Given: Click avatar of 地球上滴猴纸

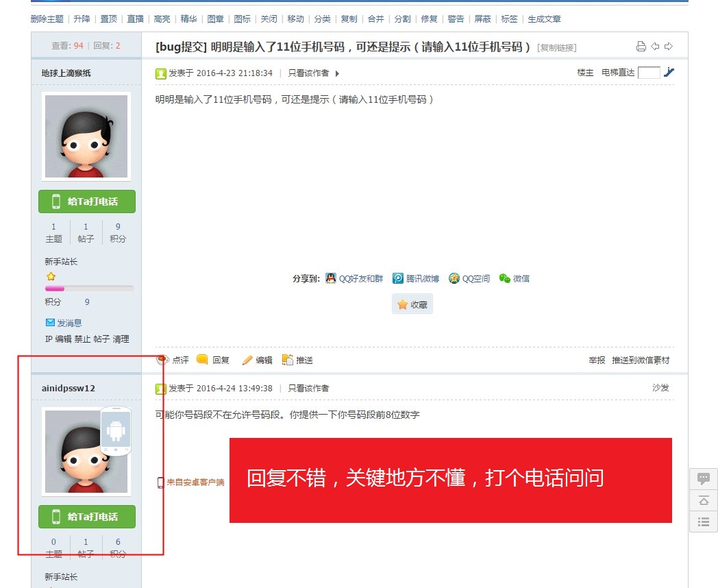Looking at the screenshot, I should (86, 136).
